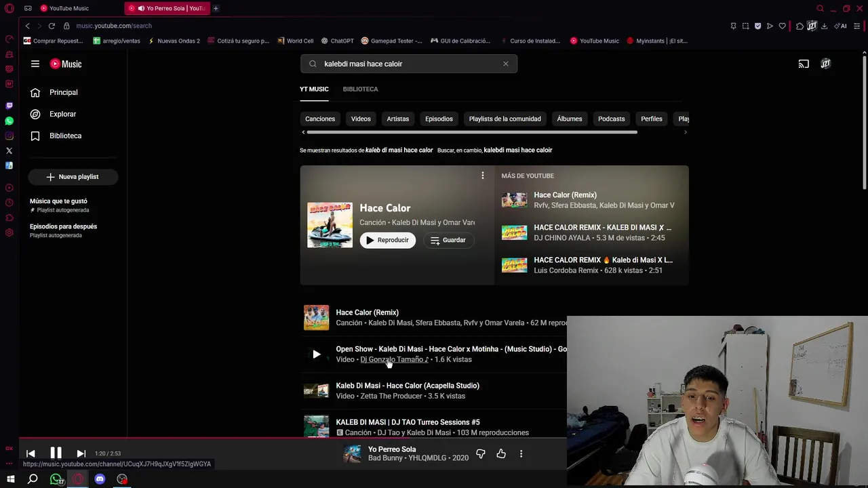Switch to YT MUSIC results tab

click(x=314, y=89)
